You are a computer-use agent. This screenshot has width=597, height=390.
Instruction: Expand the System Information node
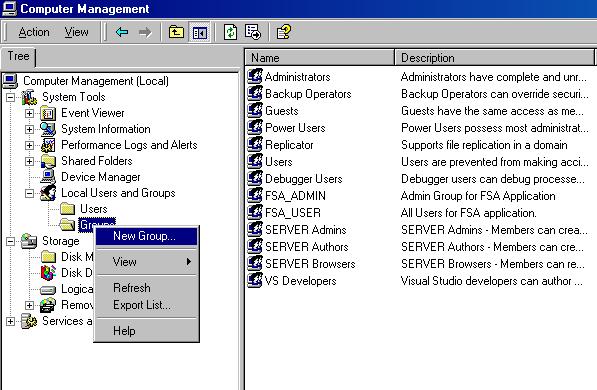[x=29, y=129]
